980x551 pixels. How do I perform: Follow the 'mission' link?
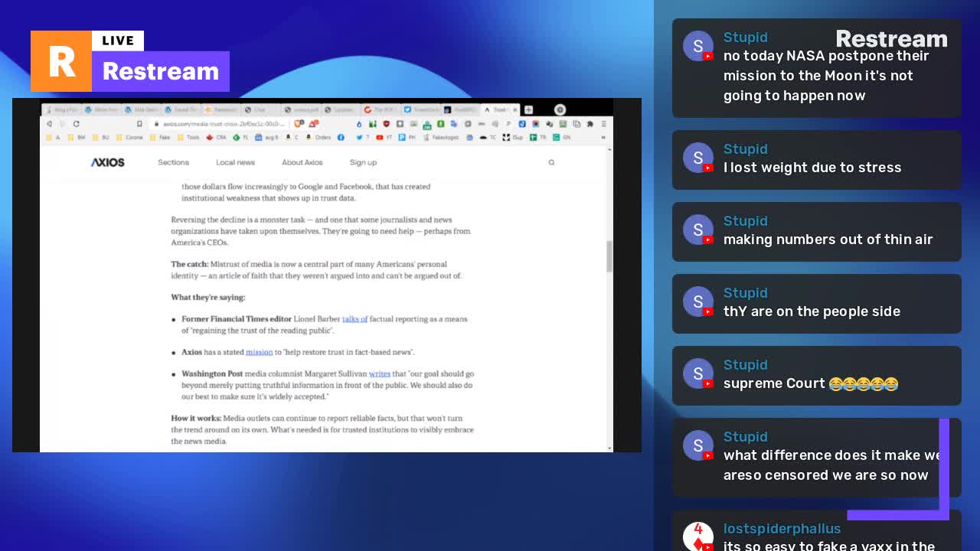tap(259, 352)
